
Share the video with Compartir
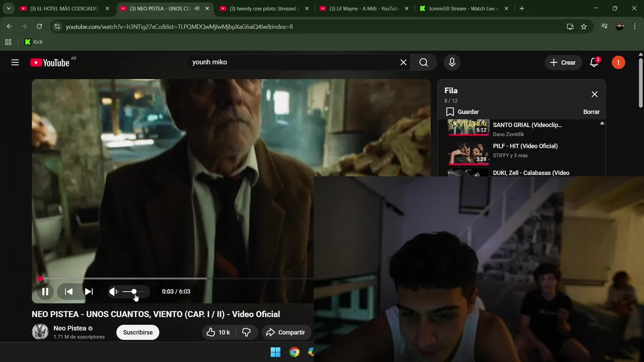[x=286, y=332]
